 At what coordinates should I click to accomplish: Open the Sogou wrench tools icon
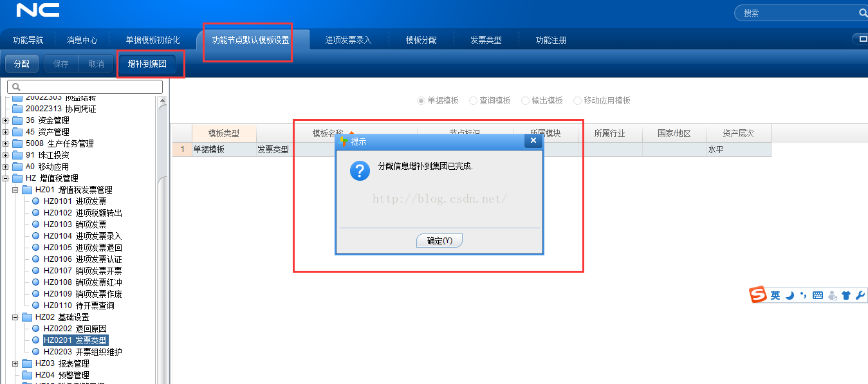pos(860,295)
